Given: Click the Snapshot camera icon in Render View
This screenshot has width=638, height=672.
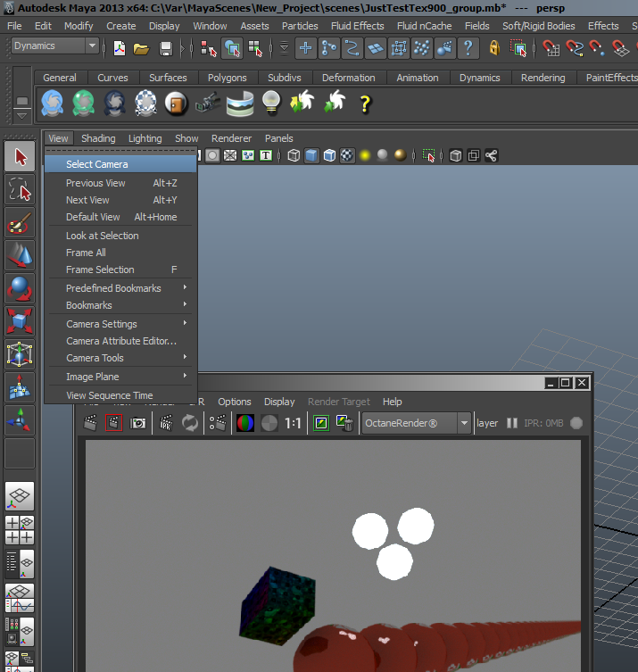Looking at the screenshot, I should click(137, 423).
